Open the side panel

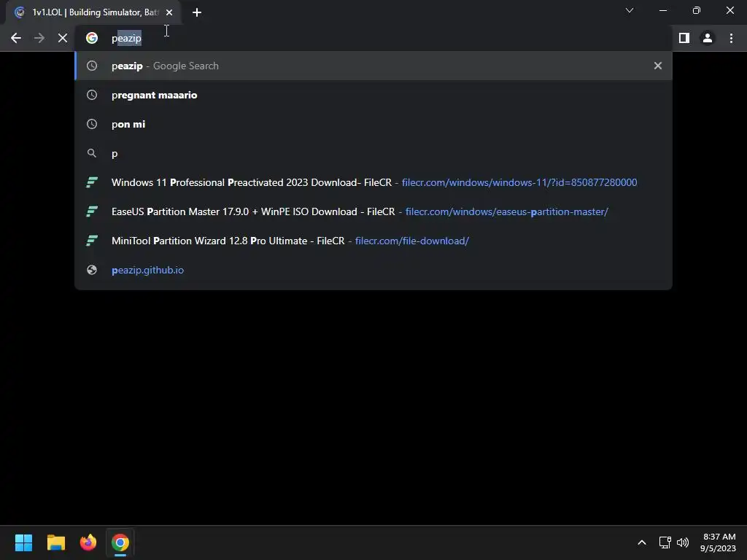click(x=684, y=38)
